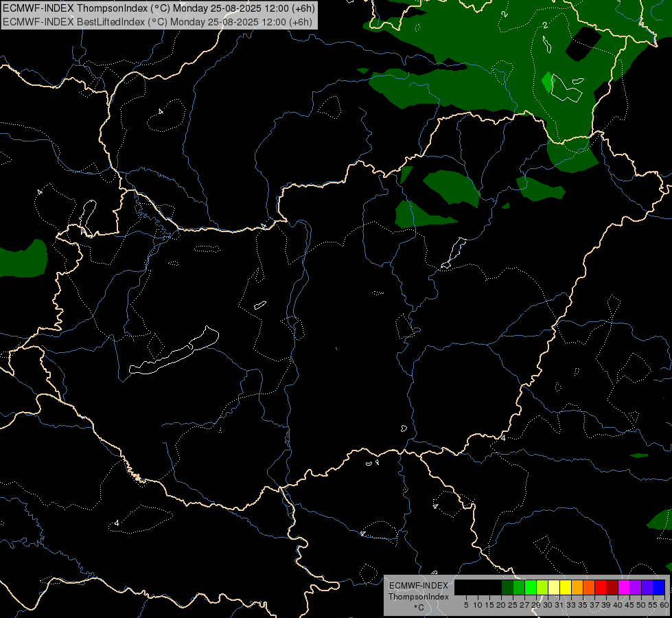Click the medium green 25-27 legend swatch
Image resolution: width=672 pixels, height=618 pixels.
click(519, 587)
